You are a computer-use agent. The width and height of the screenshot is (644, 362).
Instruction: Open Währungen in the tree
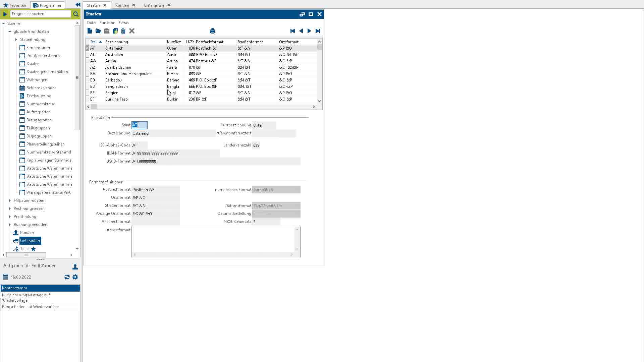pos(37,80)
